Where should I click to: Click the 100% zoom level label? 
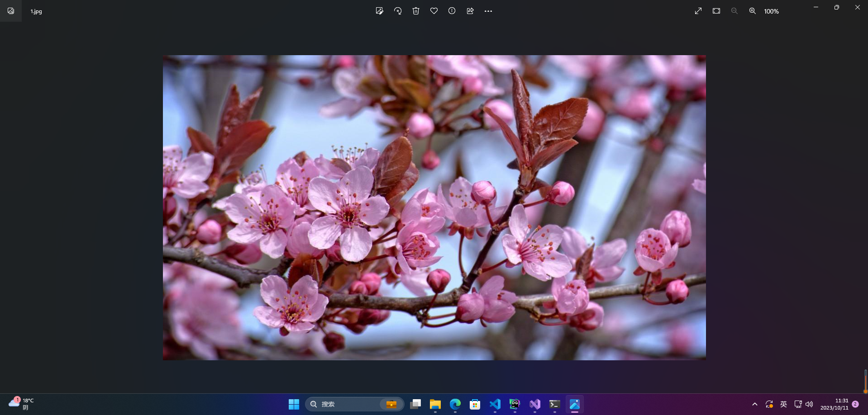click(772, 11)
